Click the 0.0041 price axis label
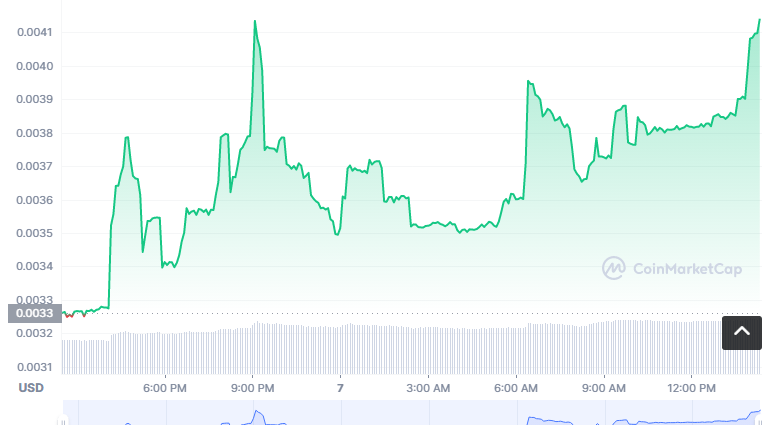The image size is (762, 425). (34, 33)
